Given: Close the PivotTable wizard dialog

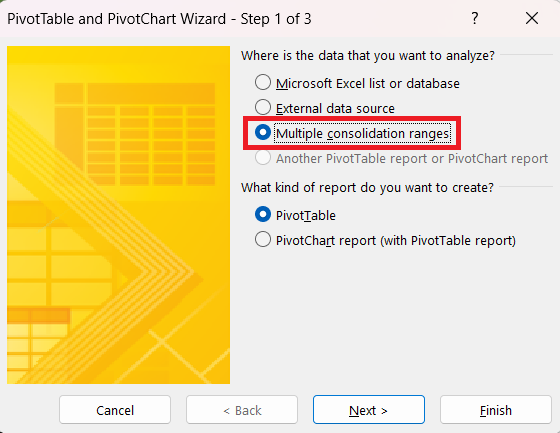Looking at the screenshot, I should click(x=532, y=18).
